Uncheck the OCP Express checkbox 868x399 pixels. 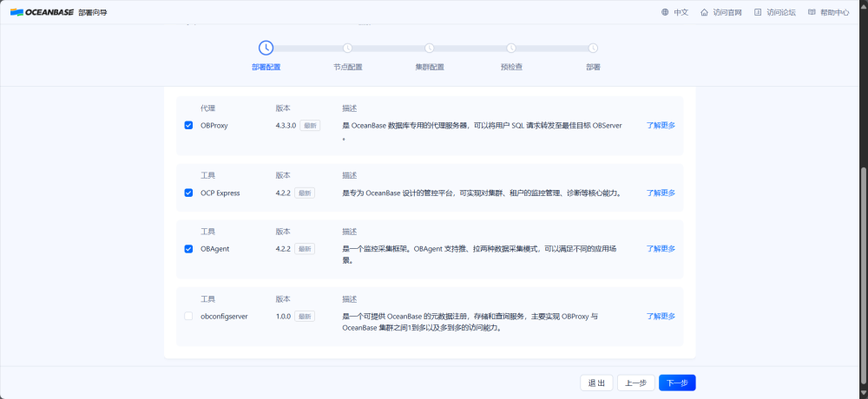click(188, 193)
